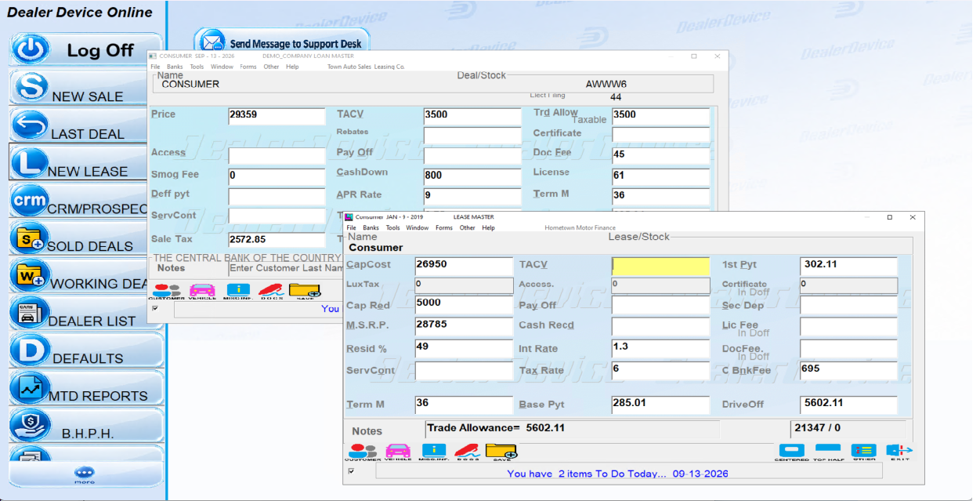Start a New Lease from the sidebar
Screen dimensions: 980x501
(85, 163)
